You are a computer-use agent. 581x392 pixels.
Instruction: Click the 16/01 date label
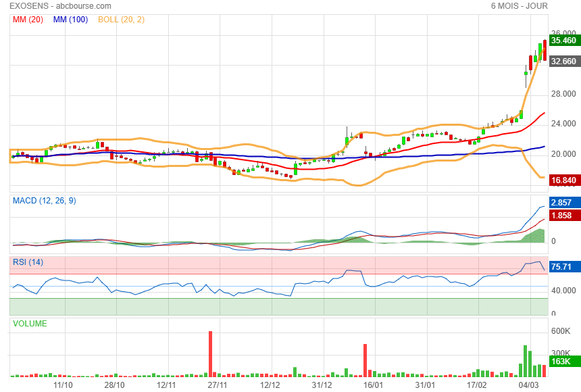[x=373, y=385]
